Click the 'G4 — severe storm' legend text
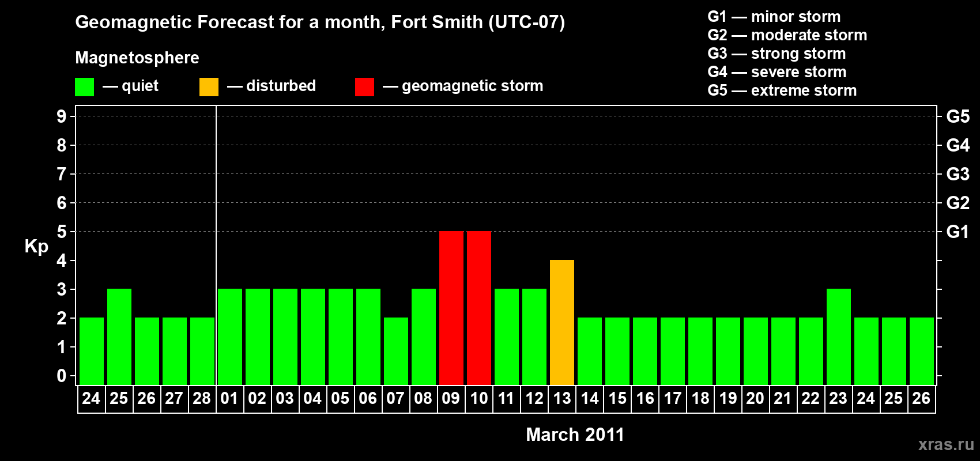 [777, 72]
